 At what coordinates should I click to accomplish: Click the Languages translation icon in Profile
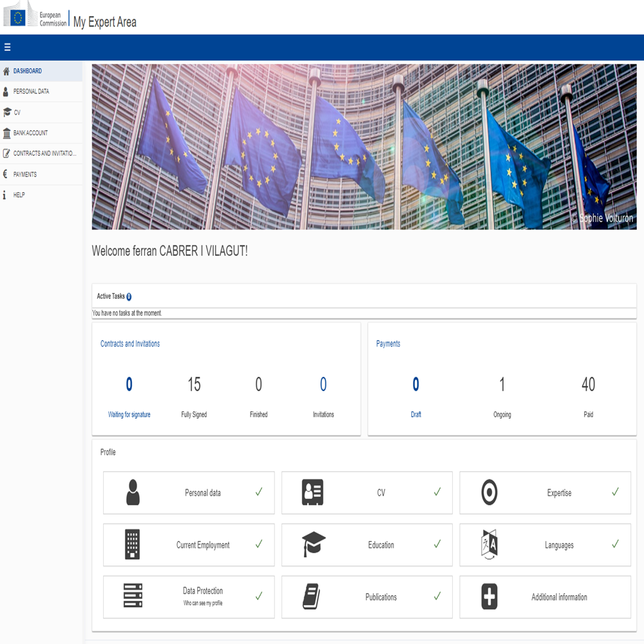click(x=489, y=545)
